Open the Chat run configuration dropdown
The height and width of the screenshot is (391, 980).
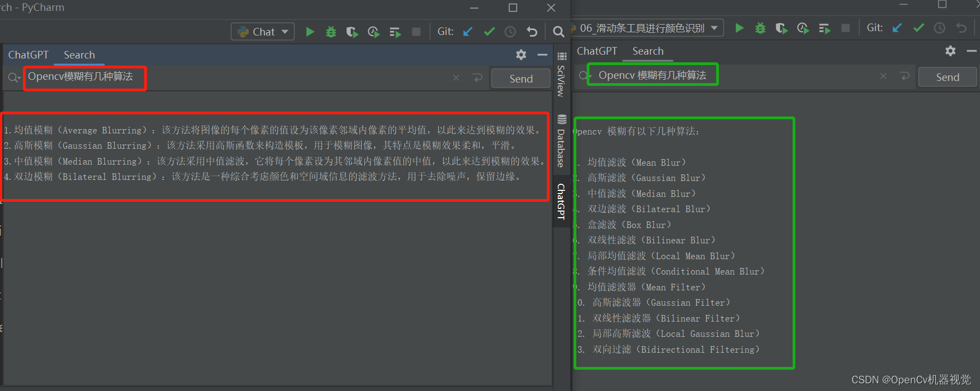[x=263, y=32]
